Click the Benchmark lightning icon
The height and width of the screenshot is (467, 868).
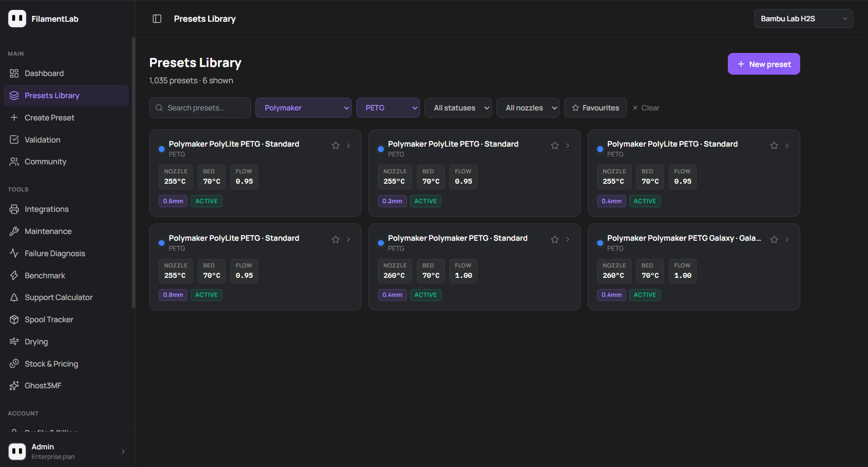(14, 276)
